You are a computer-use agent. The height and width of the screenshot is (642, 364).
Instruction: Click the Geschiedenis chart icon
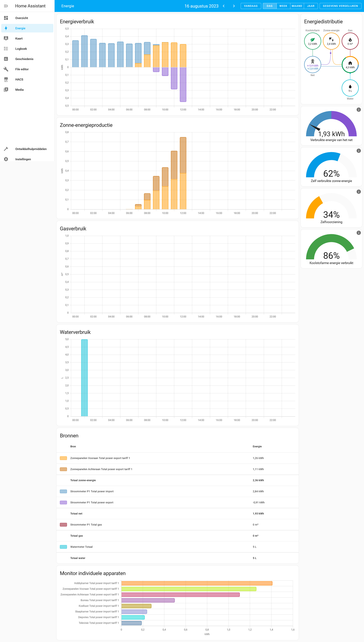[6, 59]
